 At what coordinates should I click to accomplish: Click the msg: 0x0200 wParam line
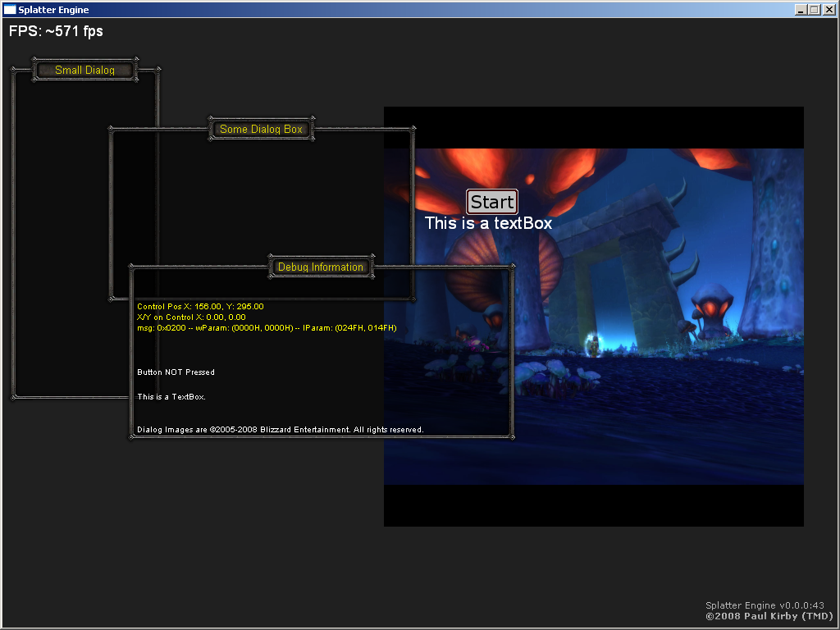[x=267, y=328]
